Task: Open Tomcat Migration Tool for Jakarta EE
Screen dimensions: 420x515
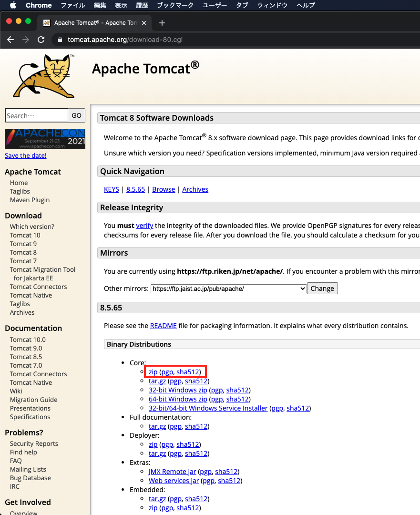Action: tap(43, 274)
